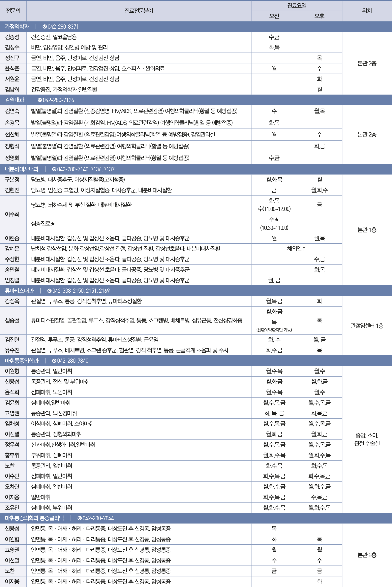Click doctor name 심승철
392x587 pixels.
[x=12, y=320]
